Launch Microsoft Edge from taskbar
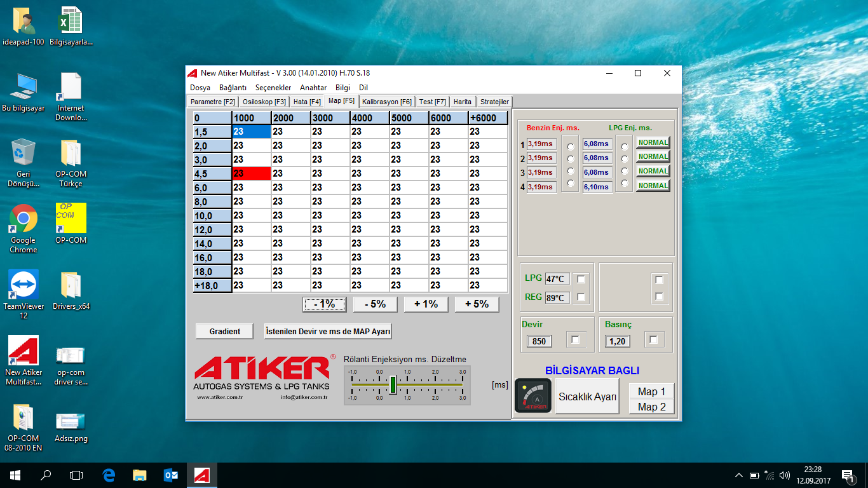 (109, 475)
